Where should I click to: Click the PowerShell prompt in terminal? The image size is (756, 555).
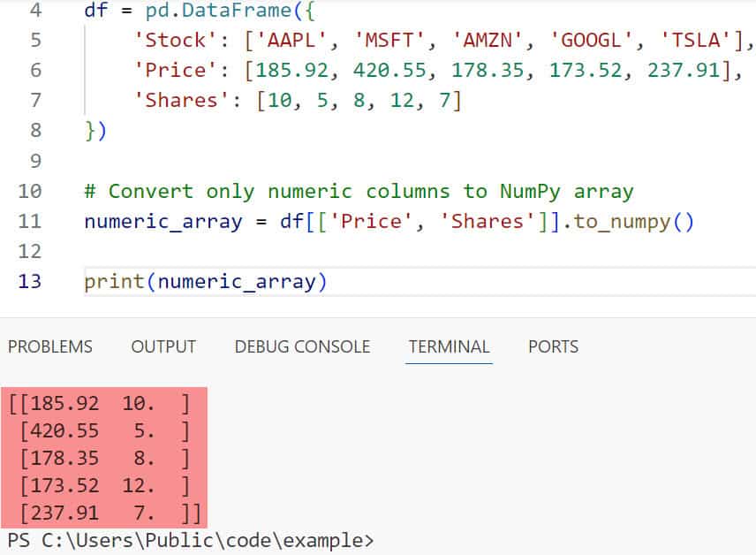(190, 540)
